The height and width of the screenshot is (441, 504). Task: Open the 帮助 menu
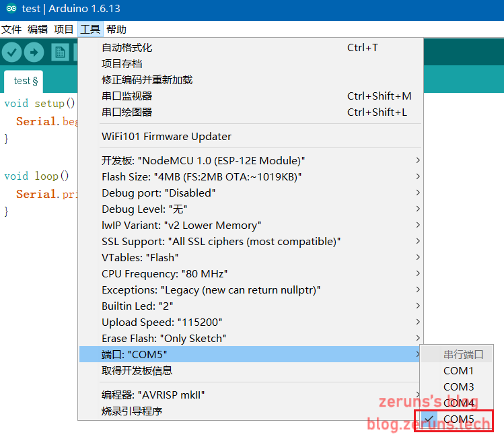coord(116,29)
